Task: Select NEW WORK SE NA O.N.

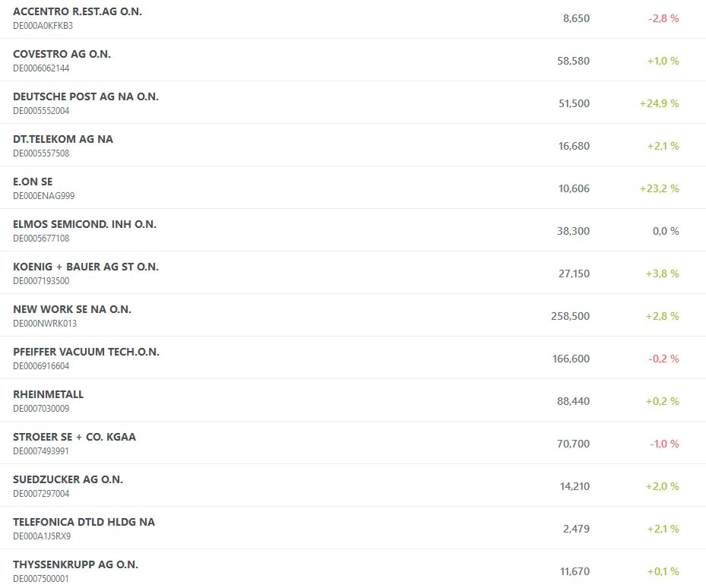Action: (72, 310)
